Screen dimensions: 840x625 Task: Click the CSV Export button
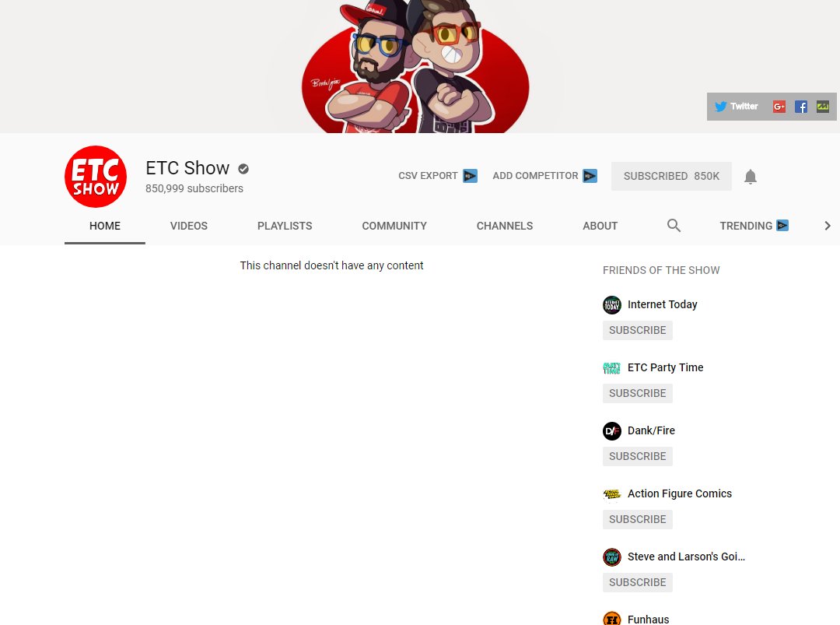(438, 176)
